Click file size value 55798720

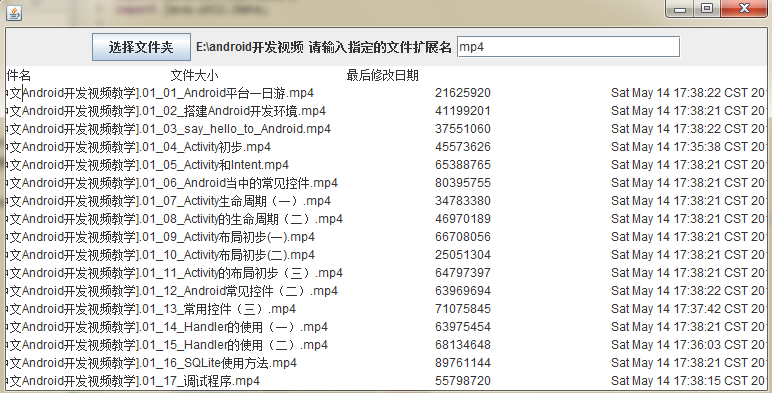point(463,381)
